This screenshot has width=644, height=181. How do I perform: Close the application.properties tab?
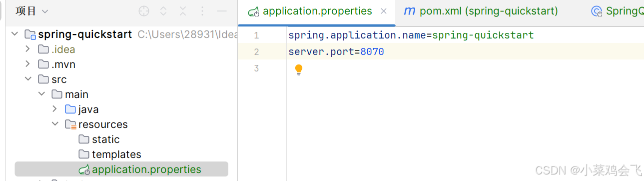(384, 11)
